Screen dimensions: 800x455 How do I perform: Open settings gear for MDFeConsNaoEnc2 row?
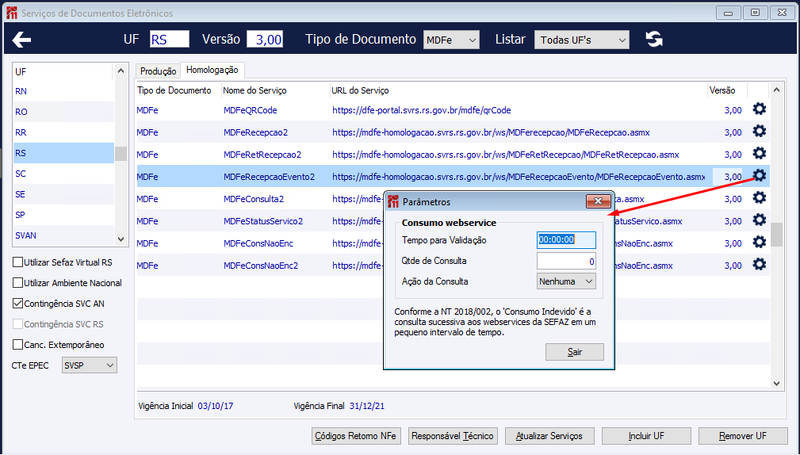tap(759, 265)
